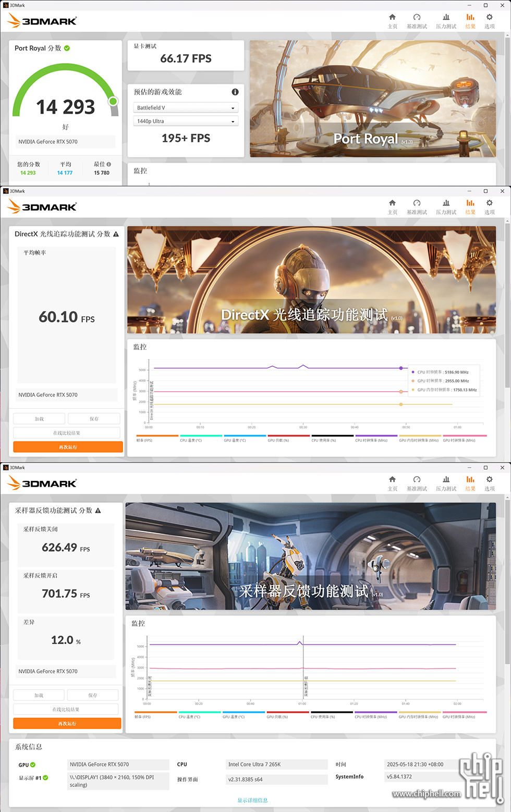Screen dimensions: 511x812
Task: Click orange 再次运行 button in sampler feedback window
Action: point(67,723)
